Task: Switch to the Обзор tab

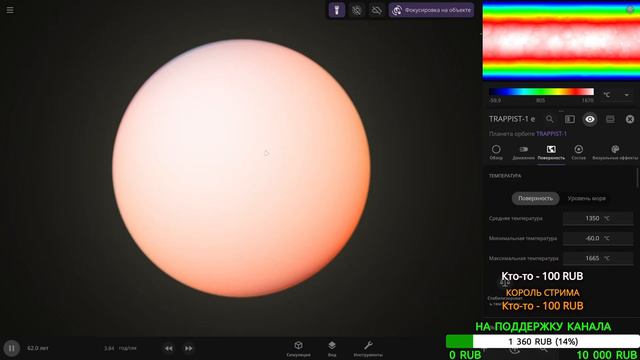Action: point(496,152)
